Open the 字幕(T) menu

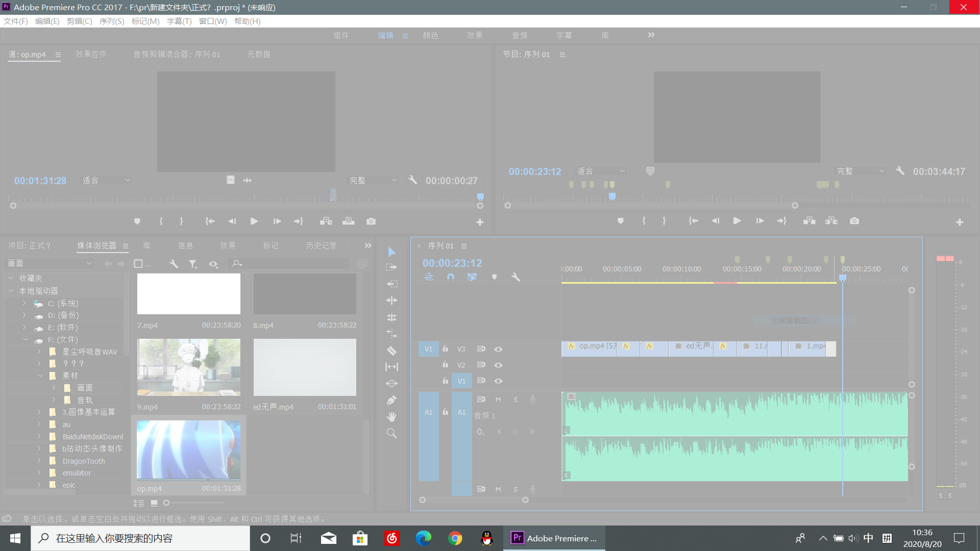coord(179,21)
